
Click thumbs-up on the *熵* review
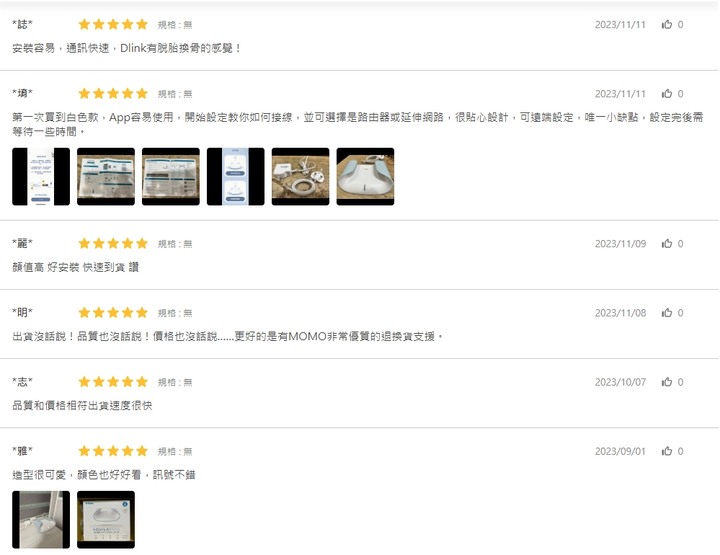point(667,94)
